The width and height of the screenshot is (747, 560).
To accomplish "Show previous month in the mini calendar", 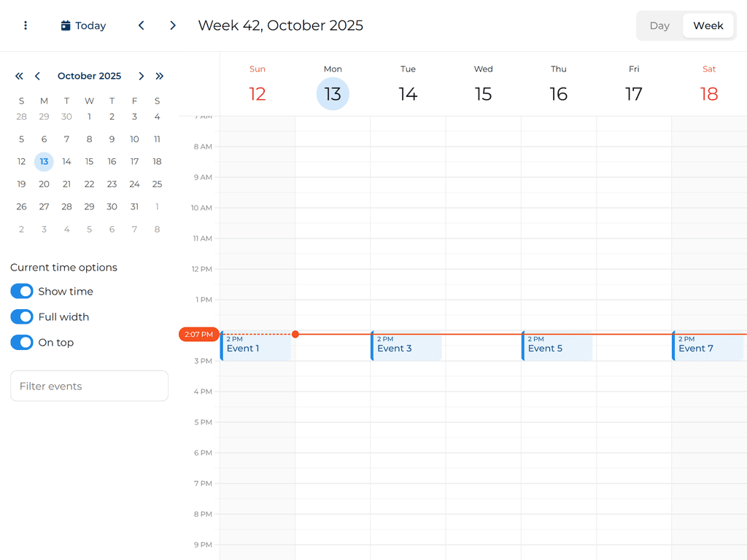I will [x=37, y=76].
